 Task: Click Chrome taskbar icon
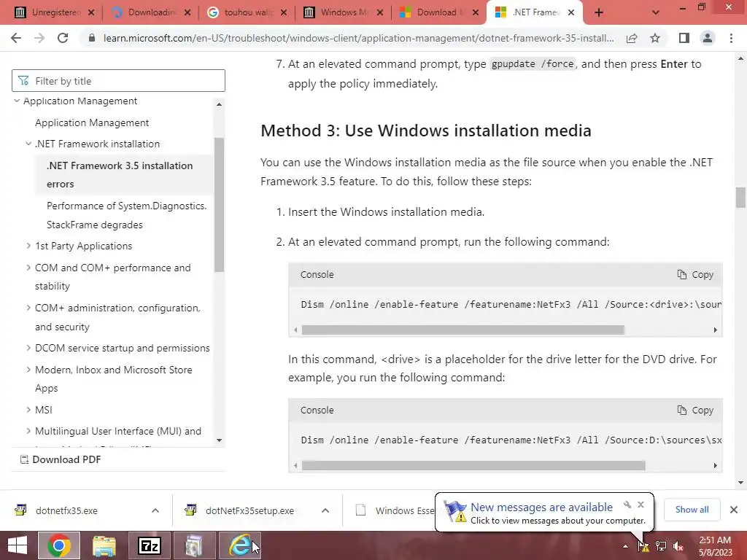click(x=59, y=545)
